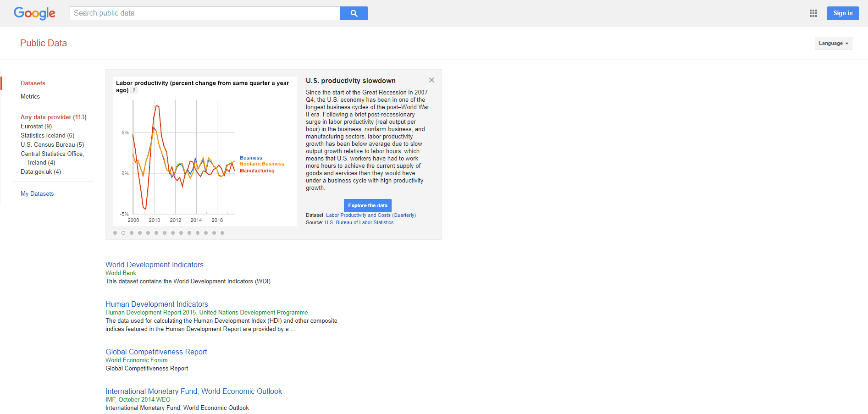Dismiss the U.S. productivity slowdown card

(x=431, y=80)
